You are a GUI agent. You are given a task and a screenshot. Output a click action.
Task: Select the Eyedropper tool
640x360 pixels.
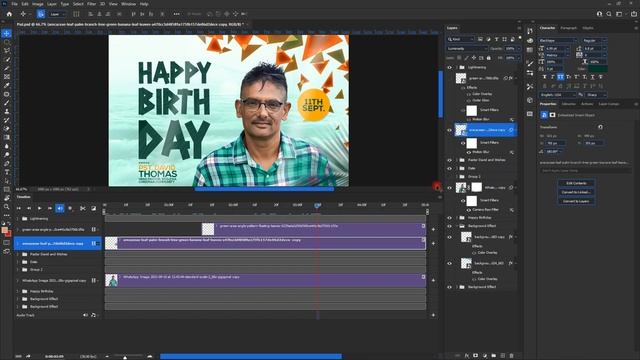[x=7, y=85]
